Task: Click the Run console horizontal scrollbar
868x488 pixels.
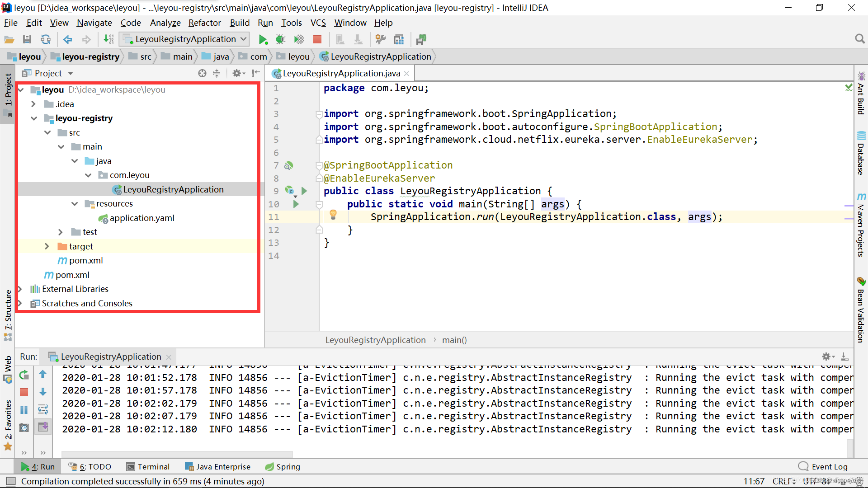Action: point(177,454)
